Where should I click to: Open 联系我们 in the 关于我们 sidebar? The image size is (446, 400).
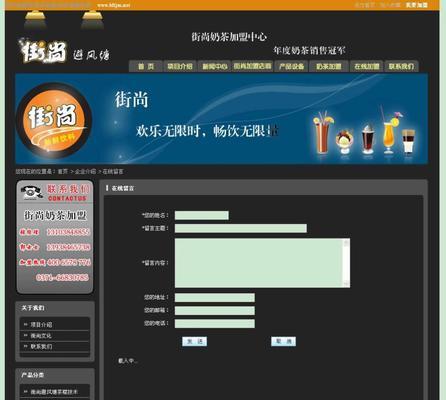point(41,347)
